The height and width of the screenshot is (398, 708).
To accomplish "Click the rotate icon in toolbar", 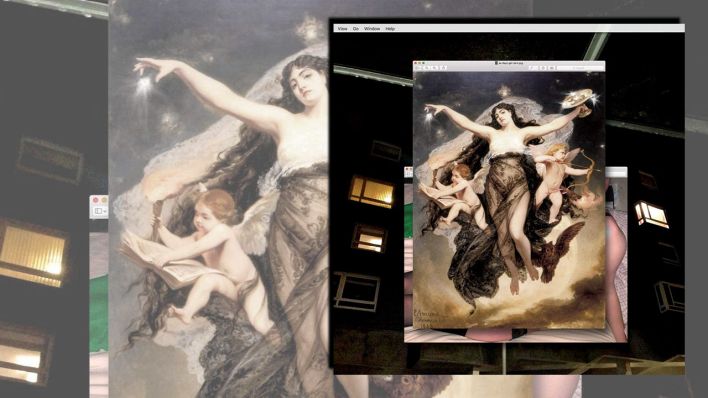I will point(543,68).
